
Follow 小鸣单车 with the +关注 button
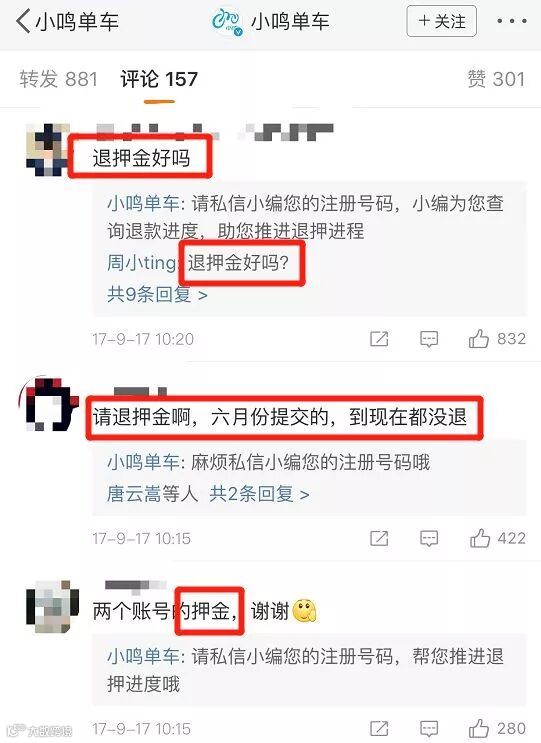tap(442, 21)
